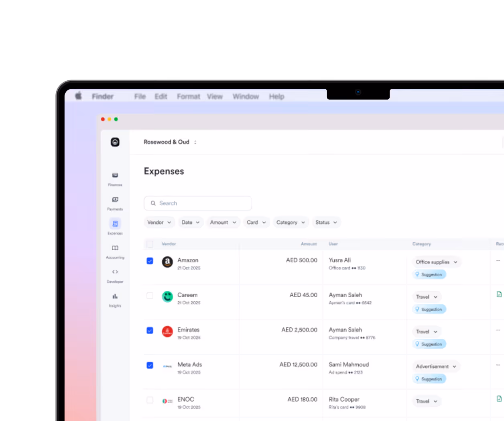The height and width of the screenshot is (421, 504).
Task: Click the ENOC vendor logo
Action: [x=167, y=401]
